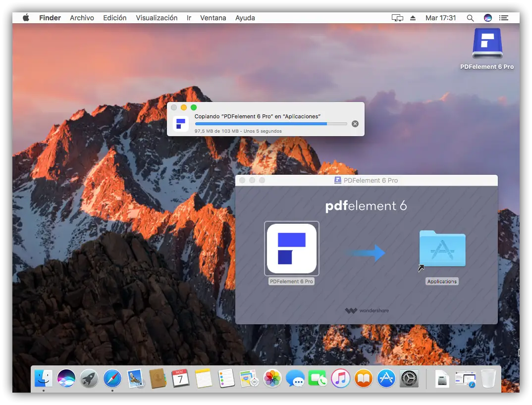This screenshot has width=532, height=405.
Task: Click the PDFelement 6 Pro window title
Action: 371,180
